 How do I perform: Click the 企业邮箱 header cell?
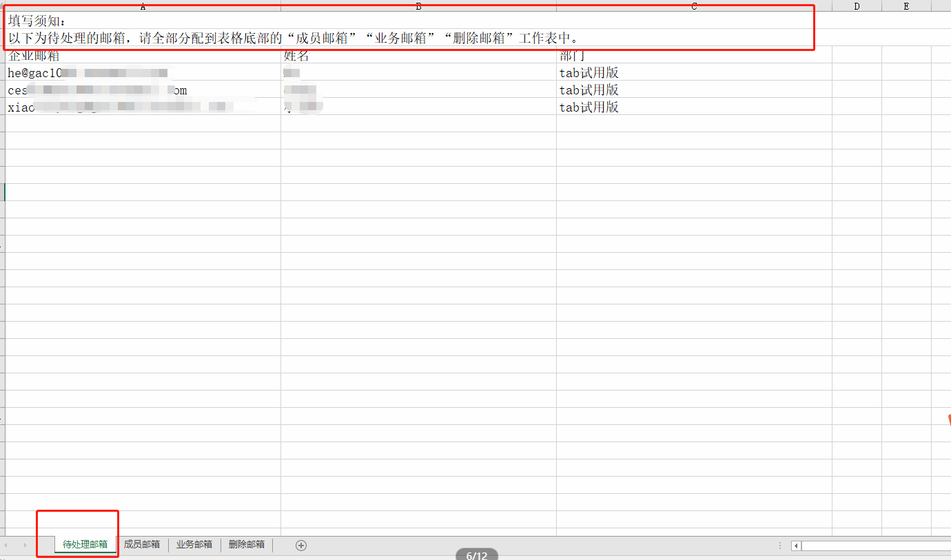click(x=143, y=56)
